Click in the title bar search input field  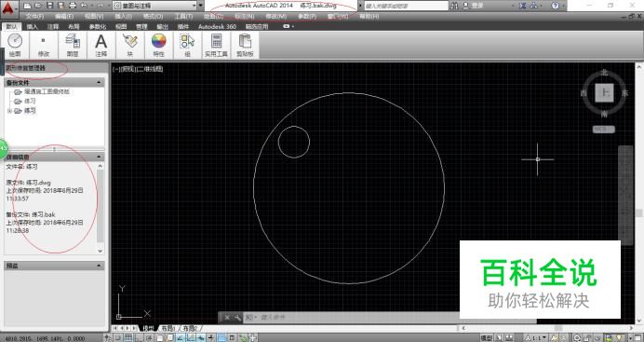click(407, 6)
